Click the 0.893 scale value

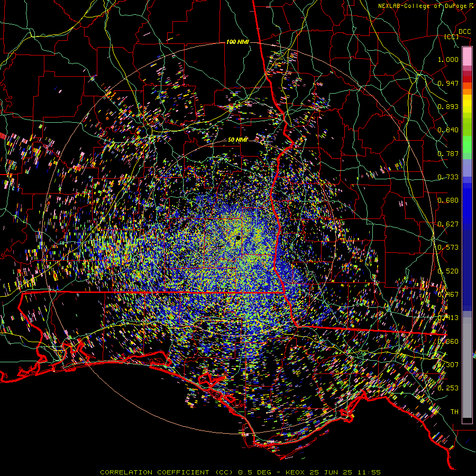448,106
